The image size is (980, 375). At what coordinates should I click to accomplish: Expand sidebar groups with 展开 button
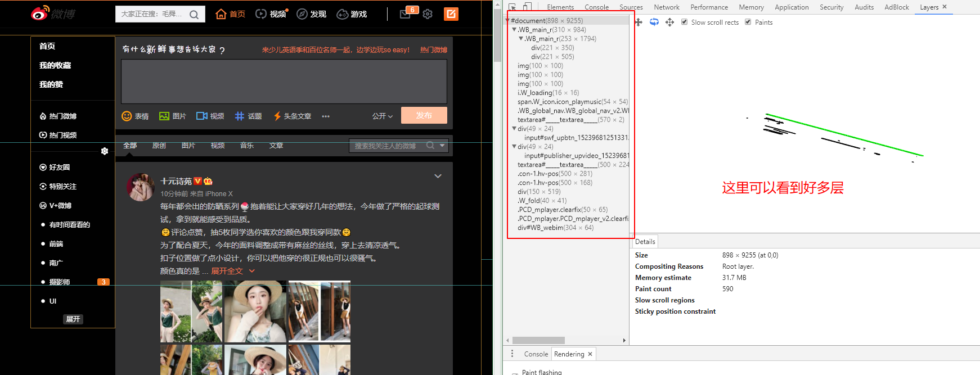73,319
